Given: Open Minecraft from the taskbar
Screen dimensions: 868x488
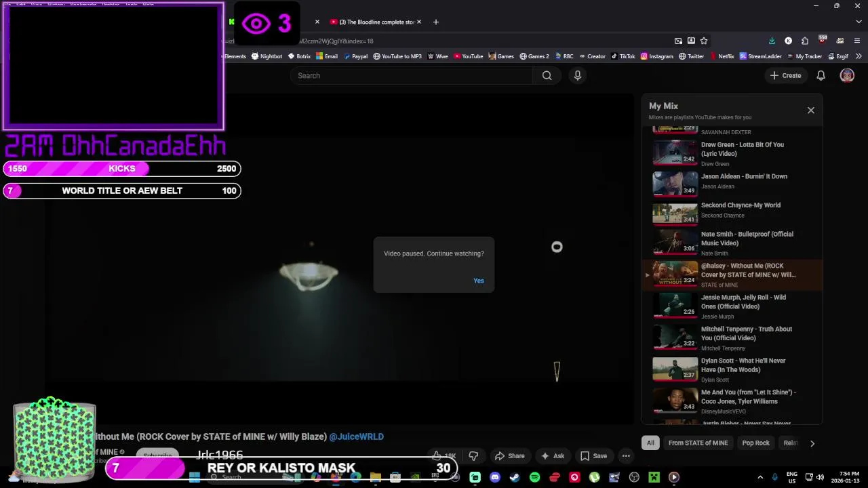Looking at the screenshot, I should (x=654, y=477).
